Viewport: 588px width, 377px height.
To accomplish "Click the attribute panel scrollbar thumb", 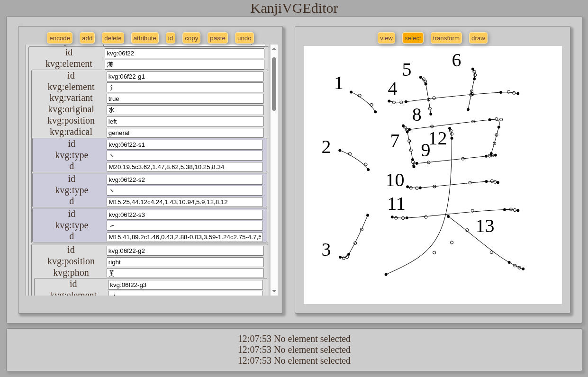I will coord(274,84).
